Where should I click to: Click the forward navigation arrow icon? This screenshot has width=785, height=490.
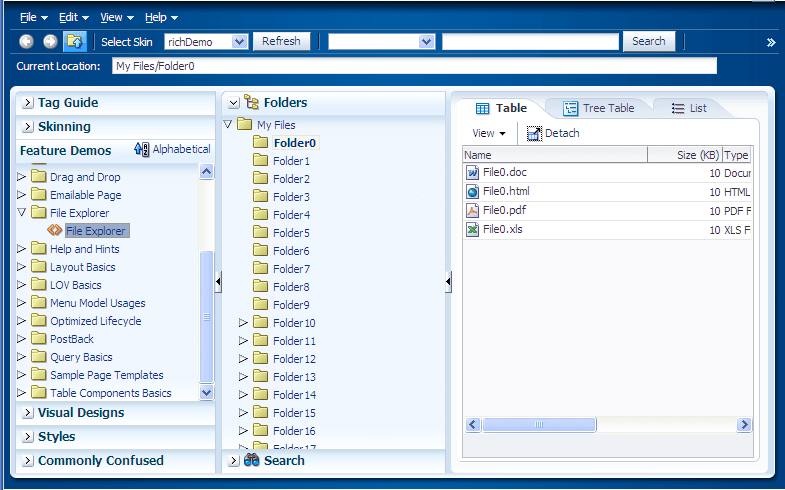(50, 42)
